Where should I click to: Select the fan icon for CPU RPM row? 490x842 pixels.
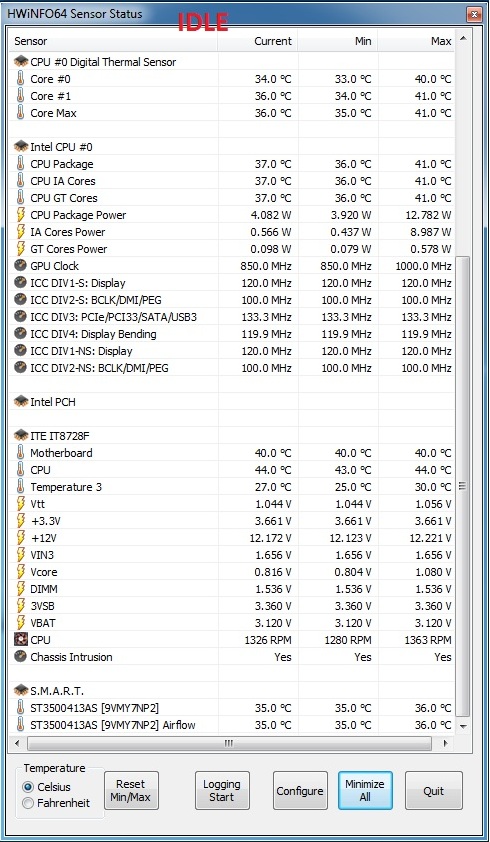(20, 640)
